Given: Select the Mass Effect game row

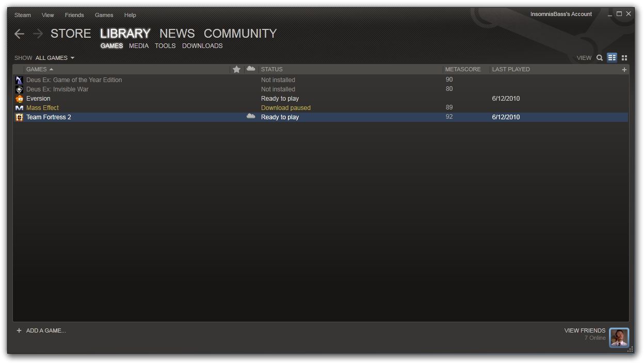Looking at the screenshot, I should pos(321,108).
